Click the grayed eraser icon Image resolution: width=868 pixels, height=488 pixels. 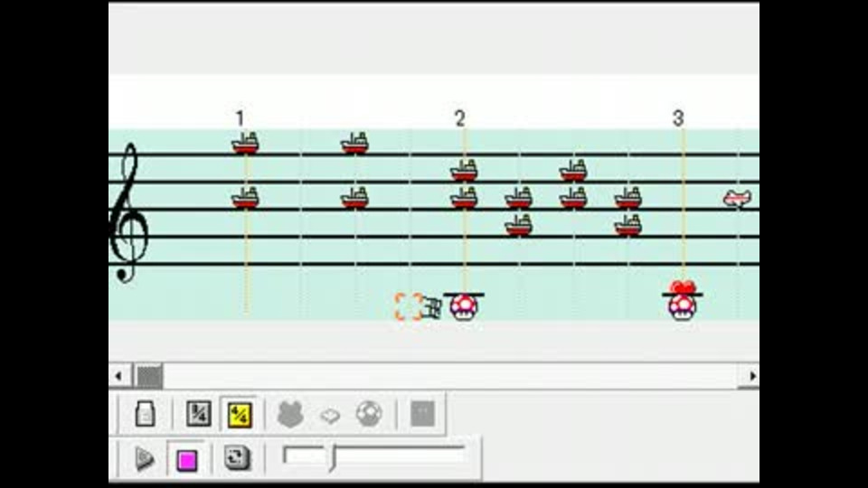[330, 415]
